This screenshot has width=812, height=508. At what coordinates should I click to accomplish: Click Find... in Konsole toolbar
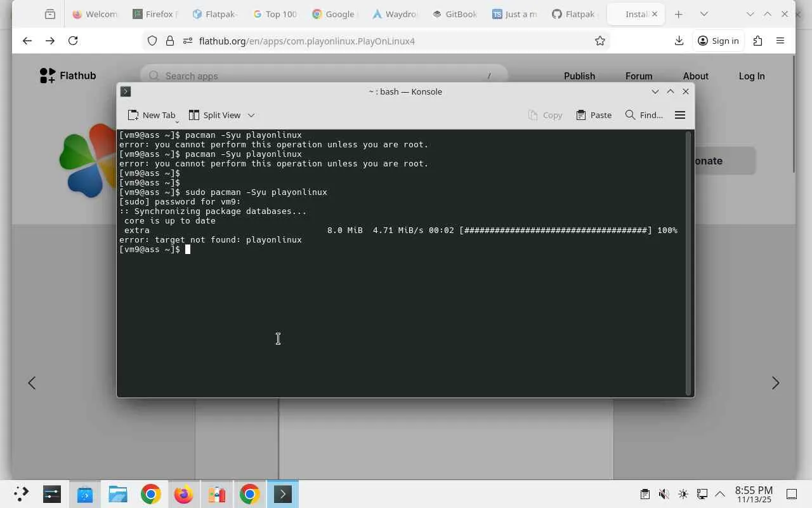tap(644, 115)
